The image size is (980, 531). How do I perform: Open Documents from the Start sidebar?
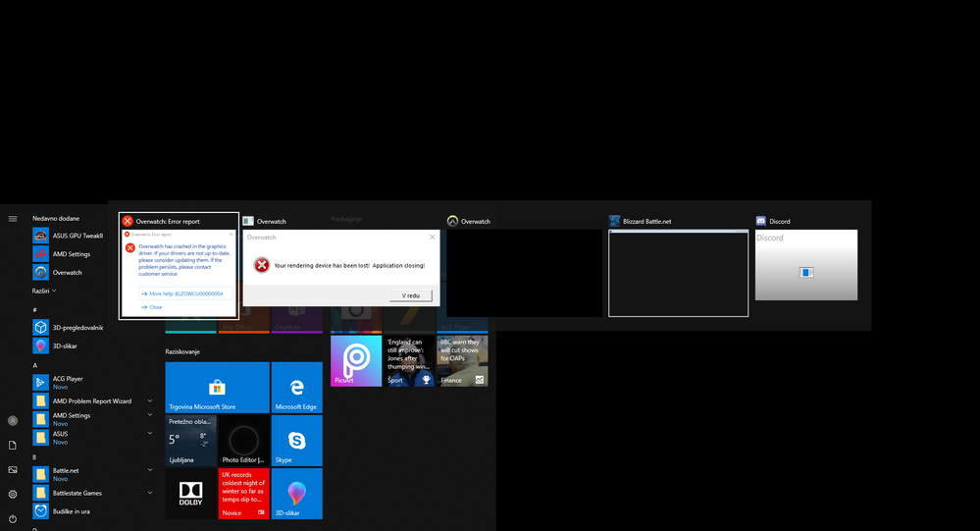coord(13,446)
